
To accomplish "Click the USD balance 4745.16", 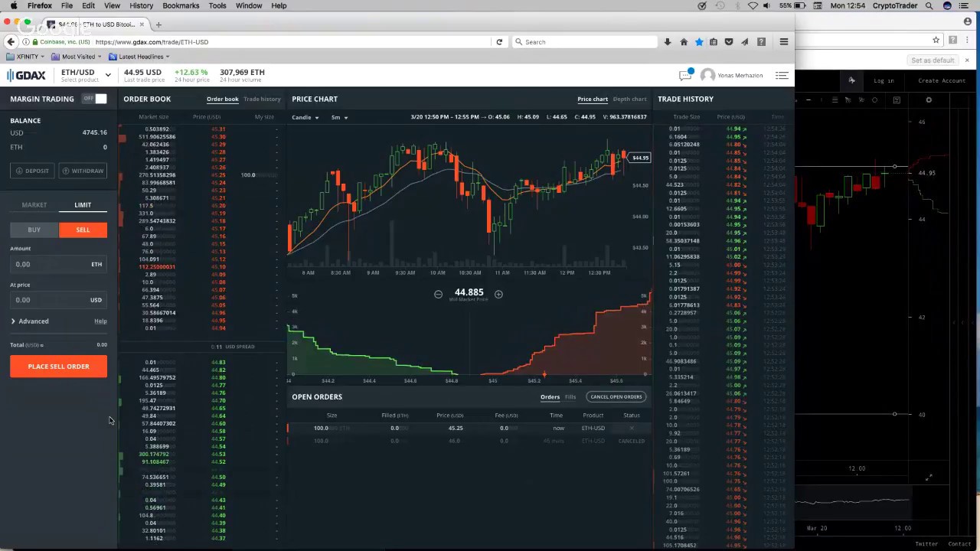I will click(94, 132).
